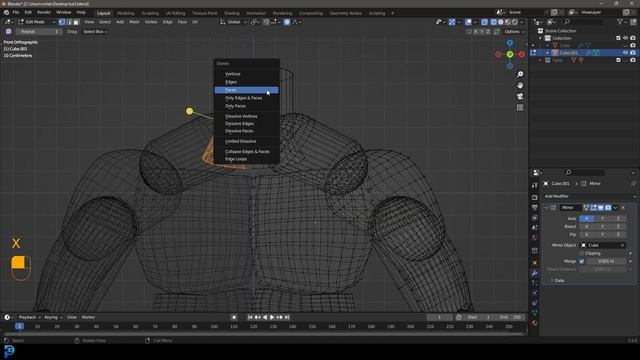Image resolution: width=640 pixels, height=360 pixels.
Task: Enable vertex select mode
Action: [62, 22]
